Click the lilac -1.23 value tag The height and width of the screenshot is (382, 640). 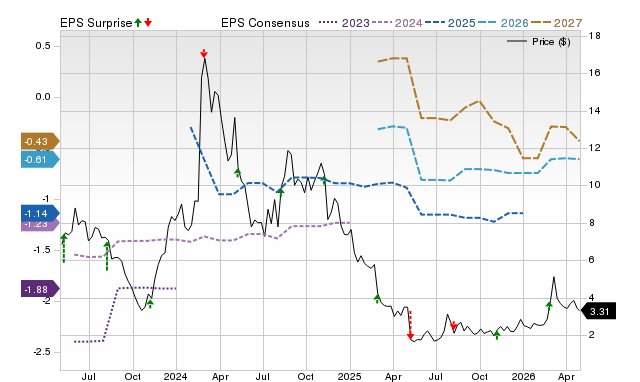click(40, 226)
